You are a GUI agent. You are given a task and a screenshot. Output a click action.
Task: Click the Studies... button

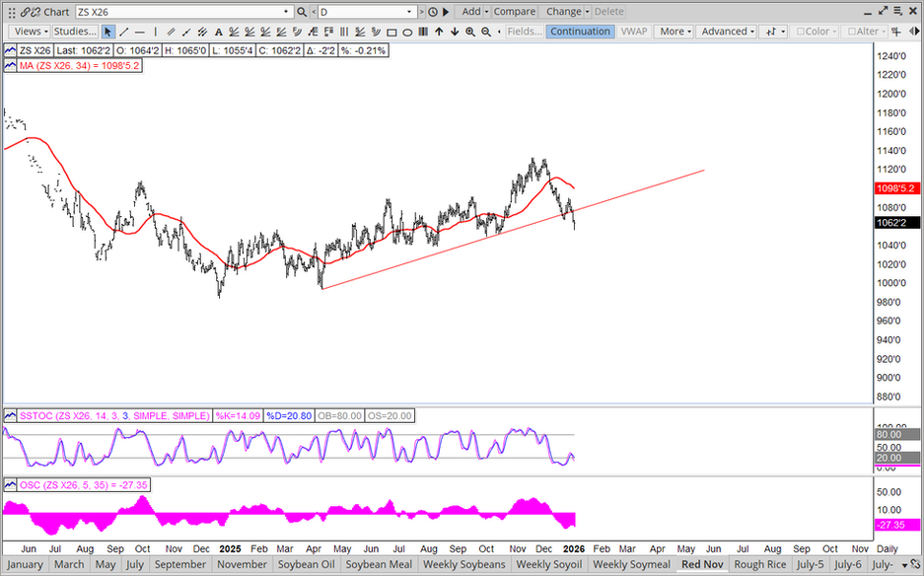75,32
